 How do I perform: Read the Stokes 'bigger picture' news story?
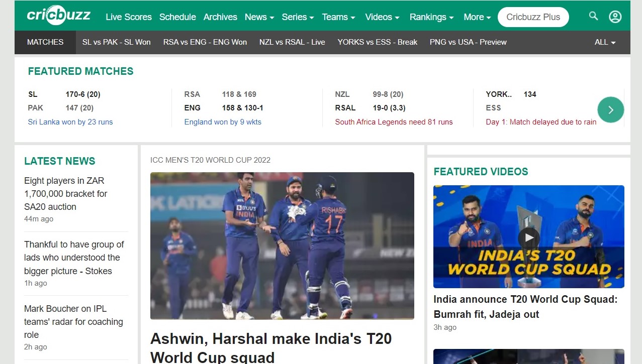[74, 258]
